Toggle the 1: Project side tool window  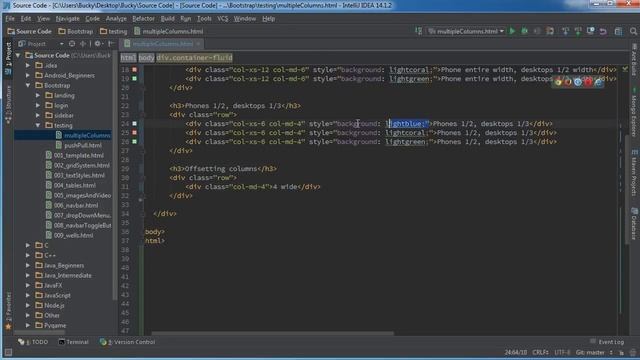pos(8,58)
